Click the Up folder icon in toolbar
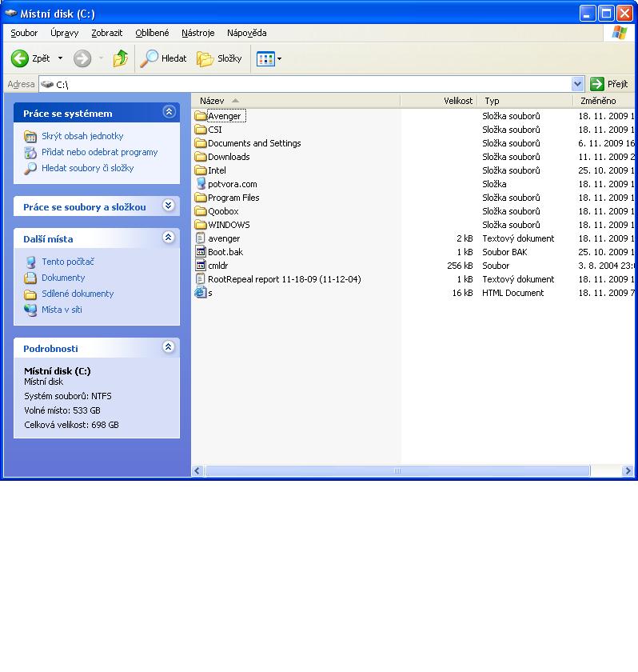The height and width of the screenshot is (672, 638). (121, 58)
